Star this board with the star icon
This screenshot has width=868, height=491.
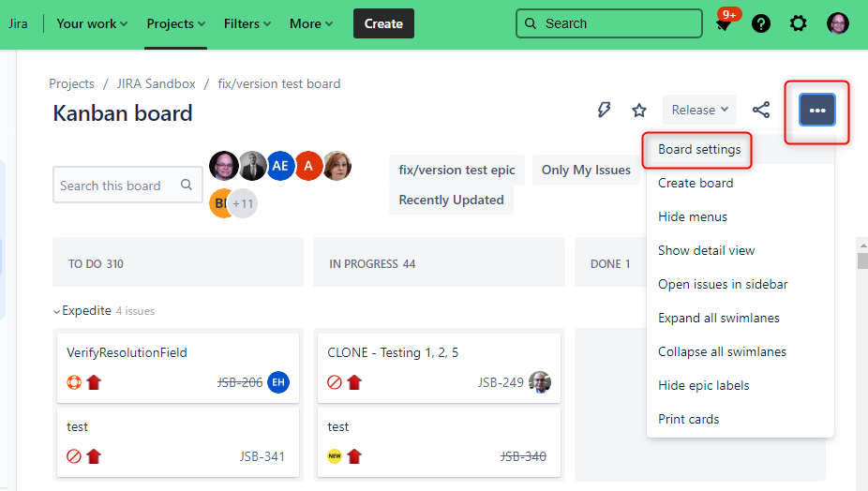coord(639,111)
